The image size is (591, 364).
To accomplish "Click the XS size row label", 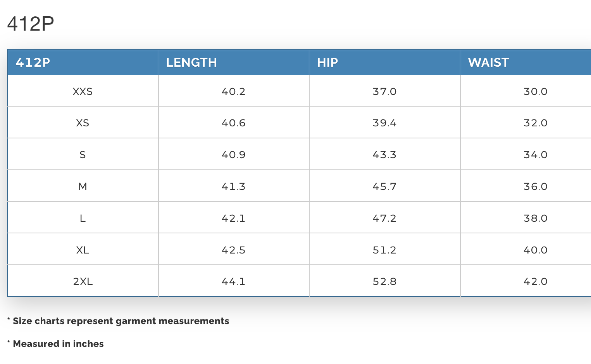I will tap(83, 123).
